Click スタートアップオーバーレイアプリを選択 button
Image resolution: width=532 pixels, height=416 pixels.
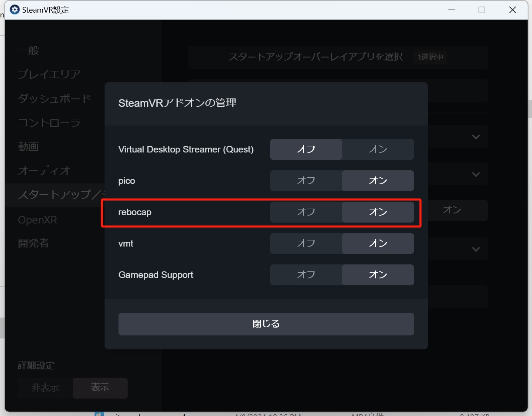tap(338, 57)
